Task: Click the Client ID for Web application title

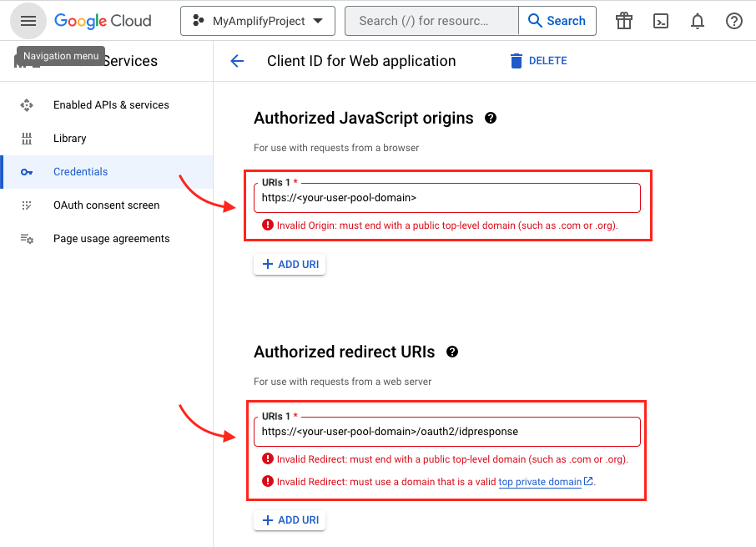Action: pyautogui.click(x=361, y=61)
